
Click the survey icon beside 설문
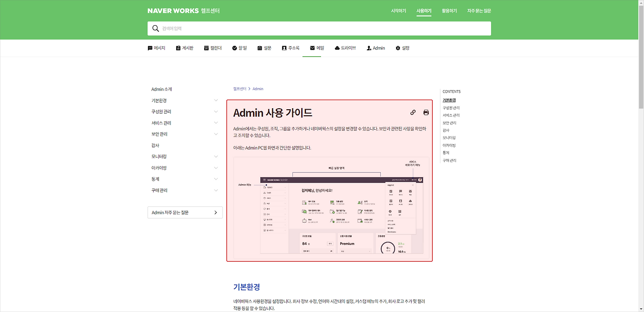point(260,48)
